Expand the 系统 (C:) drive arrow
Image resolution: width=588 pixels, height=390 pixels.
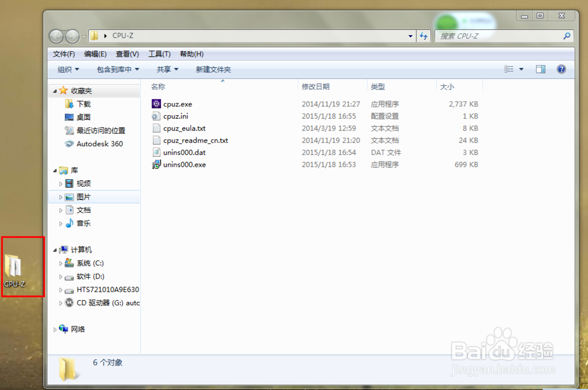coord(61,263)
